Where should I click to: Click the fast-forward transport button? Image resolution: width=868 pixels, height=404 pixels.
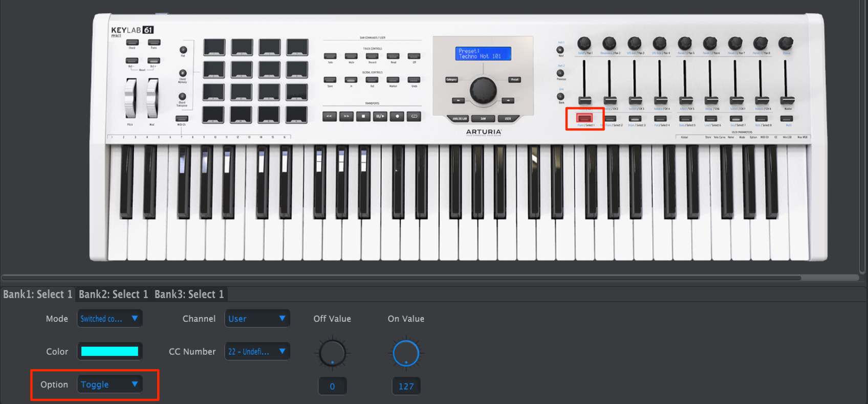pyautogui.click(x=346, y=116)
